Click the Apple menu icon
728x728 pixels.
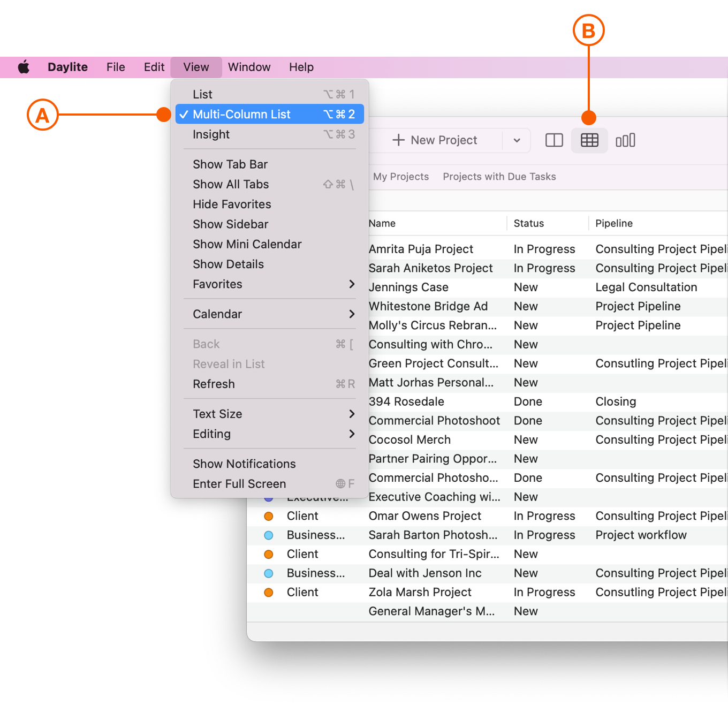pyautogui.click(x=23, y=67)
